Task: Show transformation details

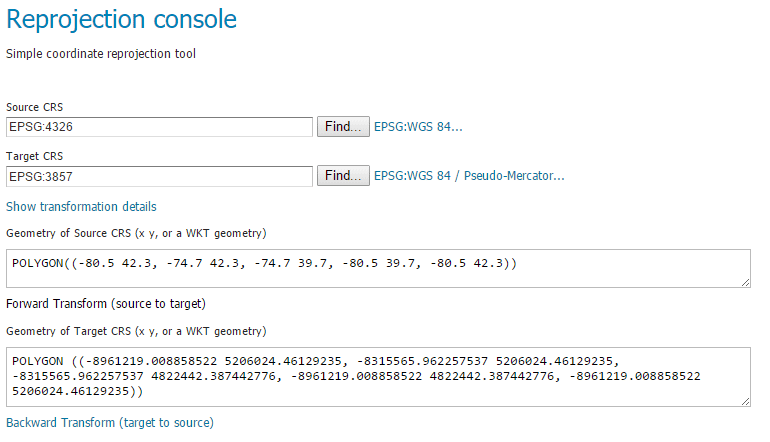Action: (x=81, y=206)
